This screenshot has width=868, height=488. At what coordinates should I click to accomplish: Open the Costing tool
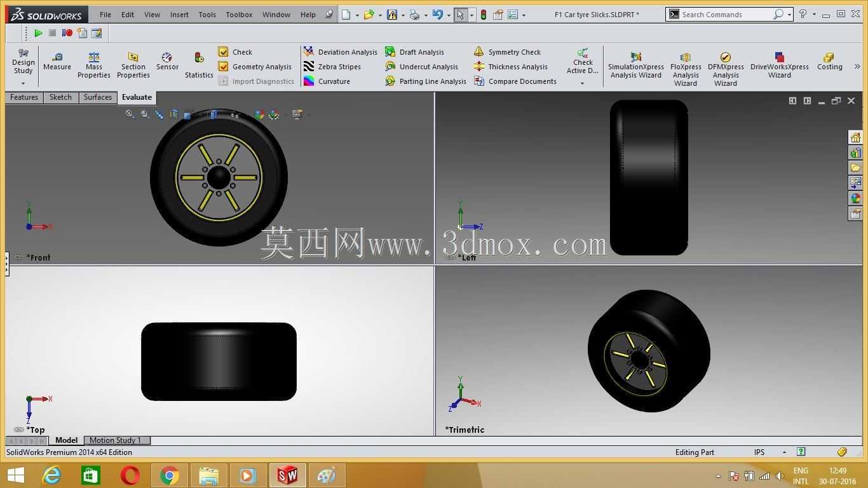pyautogui.click(x=829, y=62)
